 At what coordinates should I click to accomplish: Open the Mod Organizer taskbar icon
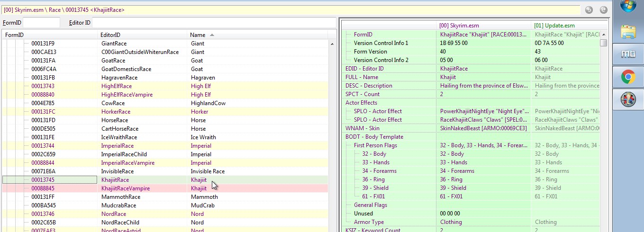[x=628, y=54]
